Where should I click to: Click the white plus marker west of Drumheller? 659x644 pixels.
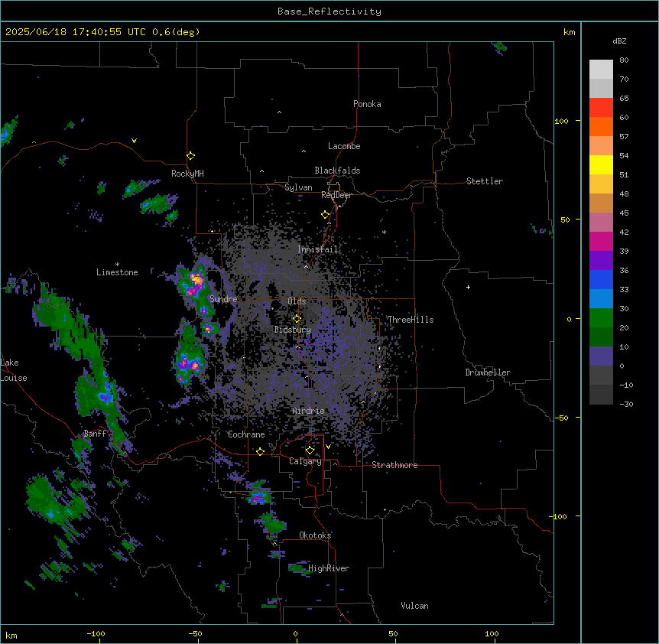click(468, 287)
